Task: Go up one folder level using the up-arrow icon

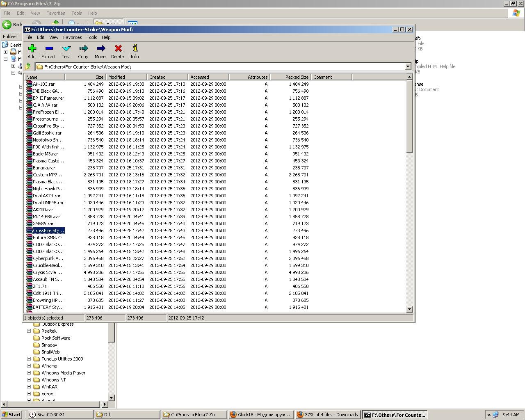Action: [28, 66]
